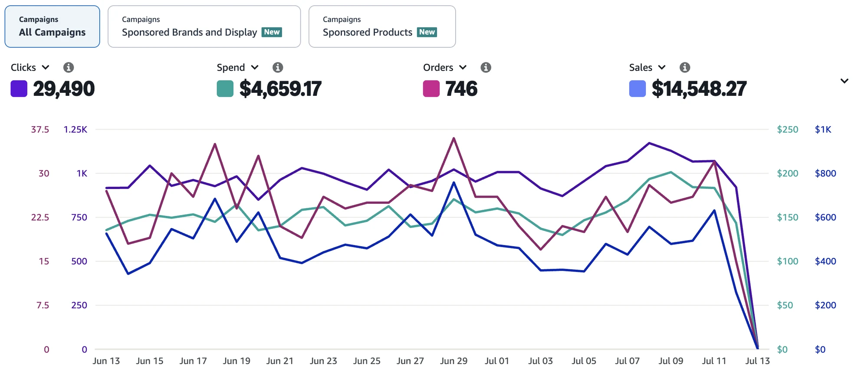Click the info icon beside Orders
The width and height of the screenshot is (868, 375).
486,68
